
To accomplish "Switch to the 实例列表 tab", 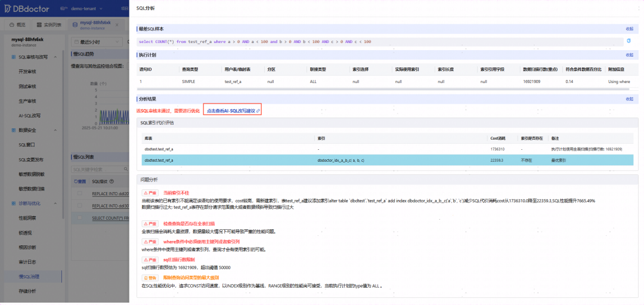I will click(49, 25).
